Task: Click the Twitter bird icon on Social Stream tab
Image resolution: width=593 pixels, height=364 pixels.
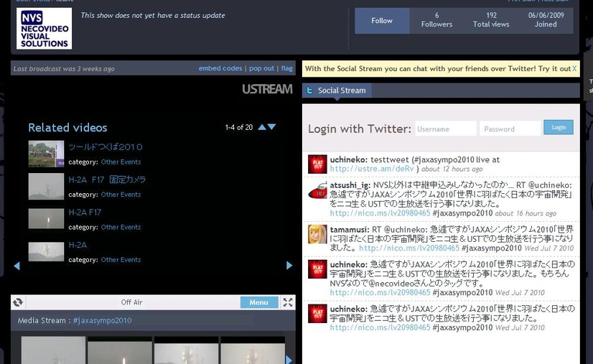Action: 309,90
